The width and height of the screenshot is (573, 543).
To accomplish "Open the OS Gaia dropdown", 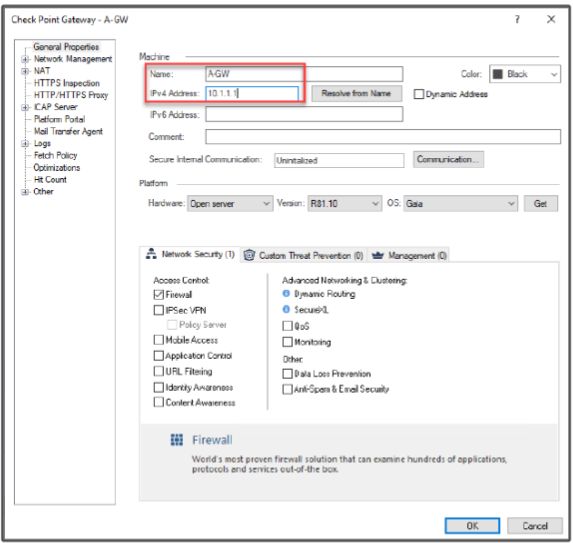I will pos(460,204).
